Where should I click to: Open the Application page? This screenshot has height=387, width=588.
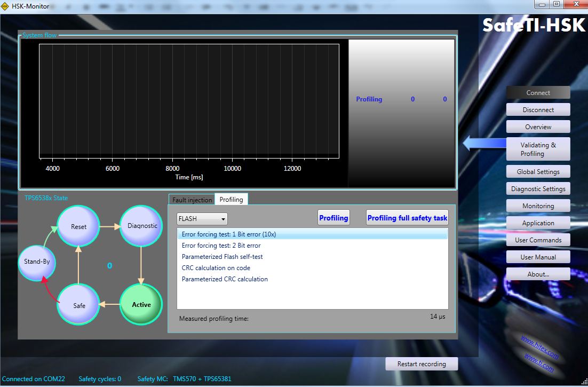pyautogui.click(x=538, y=223)
